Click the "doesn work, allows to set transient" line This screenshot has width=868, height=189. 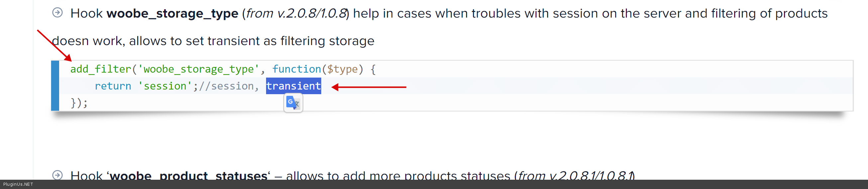(213, 41)
